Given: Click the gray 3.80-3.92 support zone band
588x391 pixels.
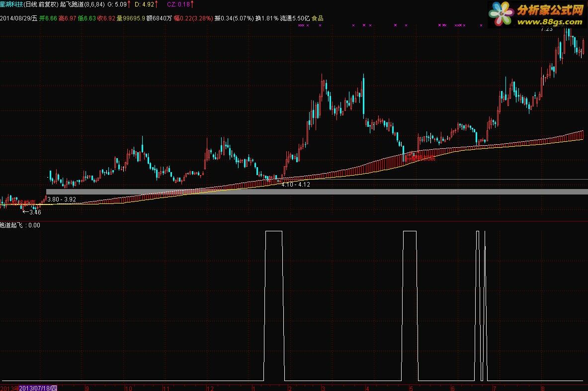Looking at the screenshot, I should point(317,192).
